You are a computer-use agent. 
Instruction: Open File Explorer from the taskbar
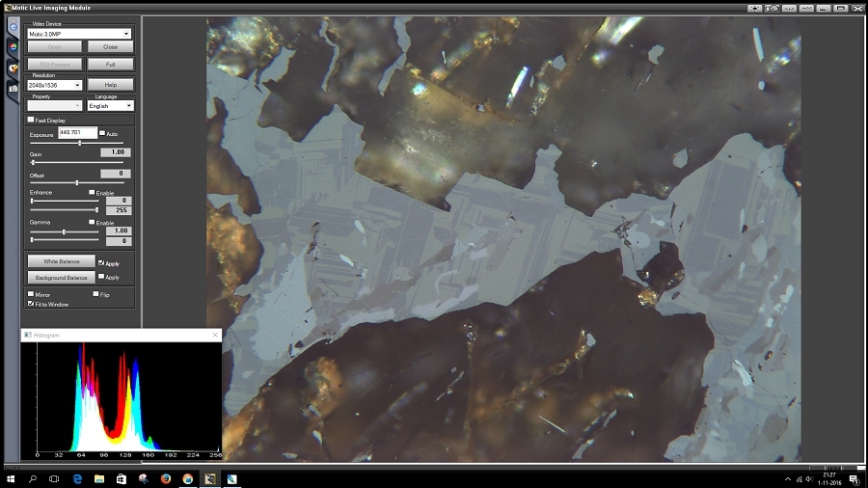point(98,478)
